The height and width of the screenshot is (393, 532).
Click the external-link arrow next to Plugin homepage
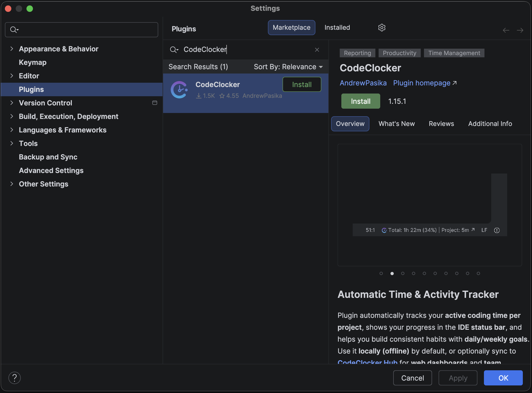tap(455, 83)
